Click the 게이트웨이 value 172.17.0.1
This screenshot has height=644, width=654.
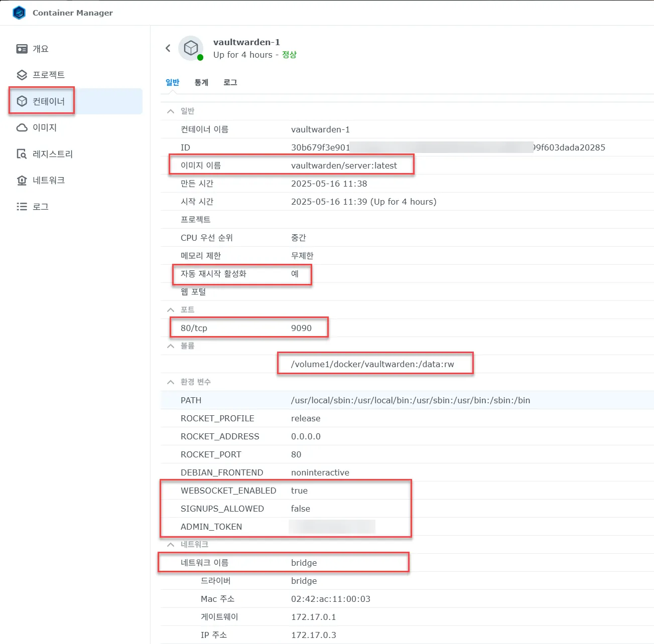point(314,617)
